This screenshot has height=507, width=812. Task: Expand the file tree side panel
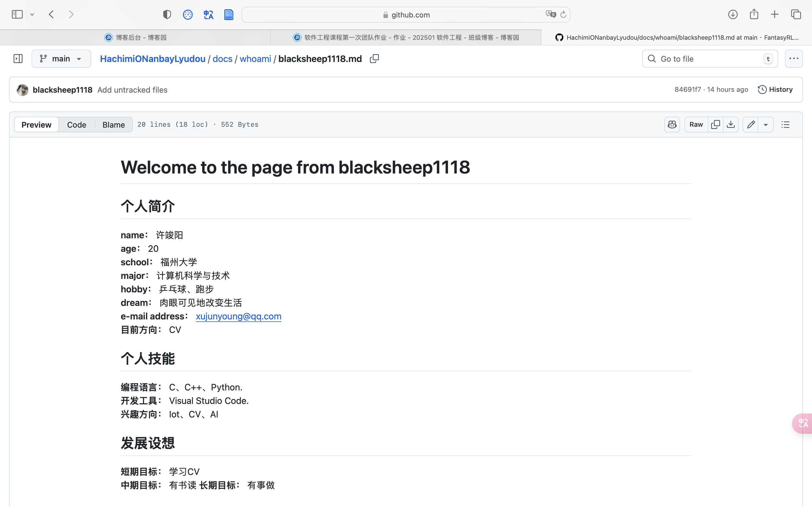click(x=18, y=59)
